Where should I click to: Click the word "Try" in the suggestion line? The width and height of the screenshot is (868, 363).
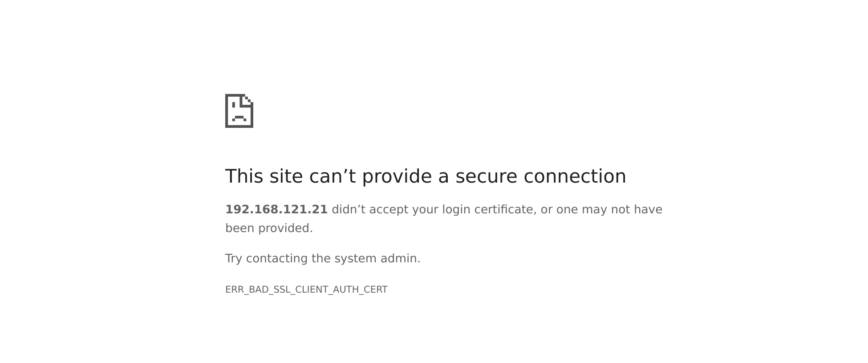click(x=233, y=258)
